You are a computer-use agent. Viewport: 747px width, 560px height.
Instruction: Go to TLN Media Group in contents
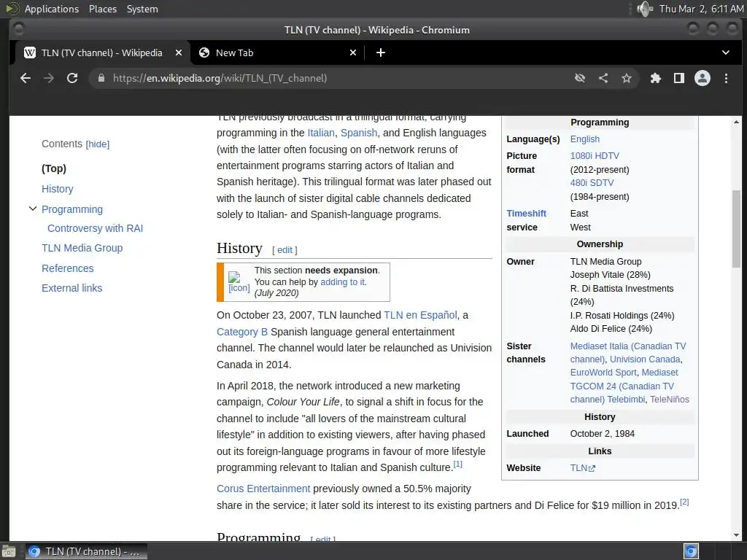tap(82, 248)
